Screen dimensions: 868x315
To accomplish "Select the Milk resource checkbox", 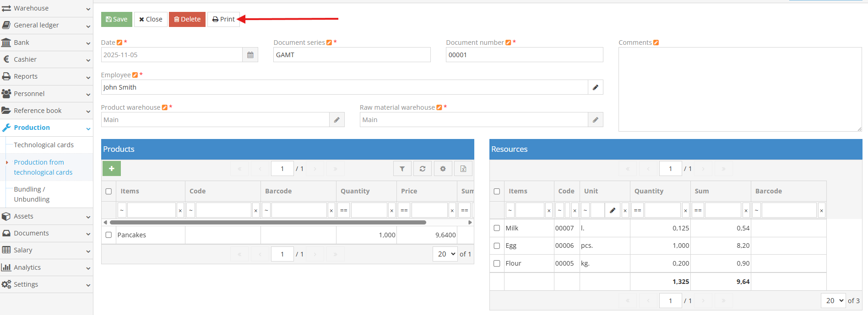I will click(x=497, y=228).
